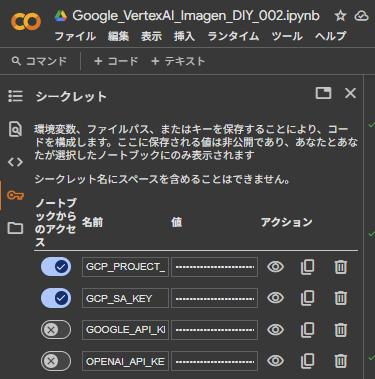Open the table of contents sidebar icon

point(15,96)
